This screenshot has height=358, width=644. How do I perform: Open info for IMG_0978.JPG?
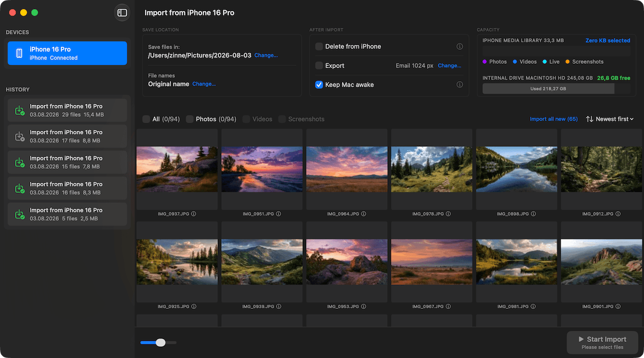(448, 214)
